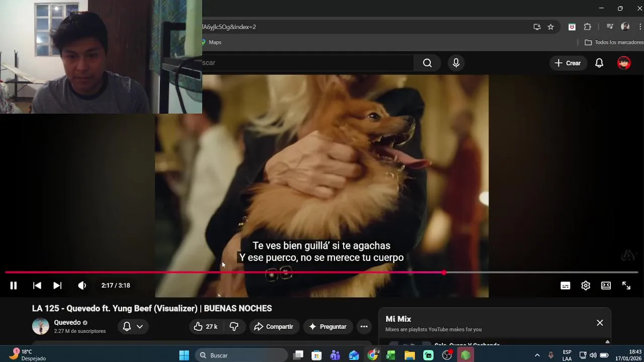This screenshot has height=362, width=644.
Task: Open the McAfee extension icon
Action: 572,27
